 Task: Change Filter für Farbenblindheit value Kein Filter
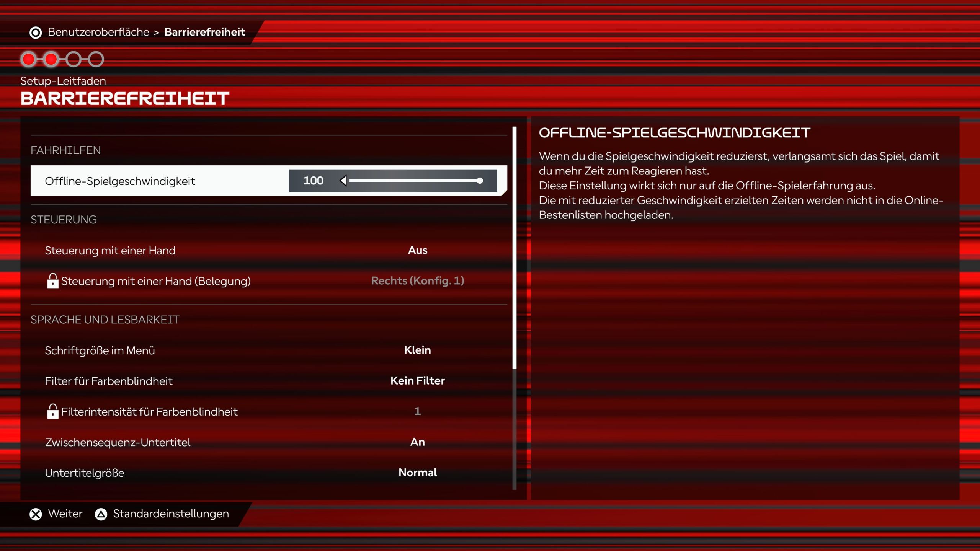(417, 381)
